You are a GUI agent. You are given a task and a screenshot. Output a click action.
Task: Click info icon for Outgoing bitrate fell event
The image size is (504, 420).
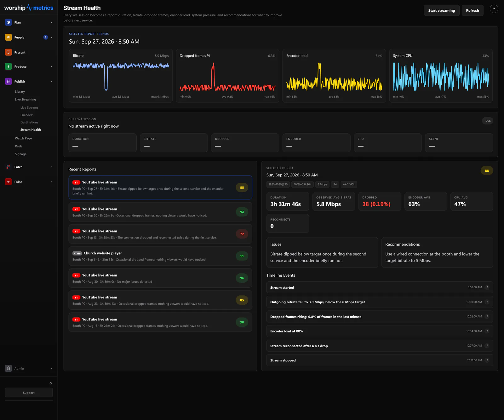pyautogui.click(x=487, y=302)
